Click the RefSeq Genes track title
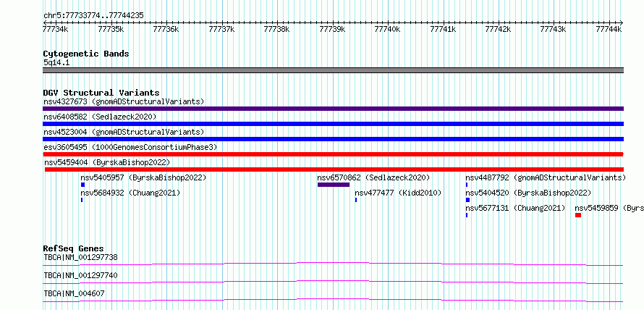 [x=74, y=248]
